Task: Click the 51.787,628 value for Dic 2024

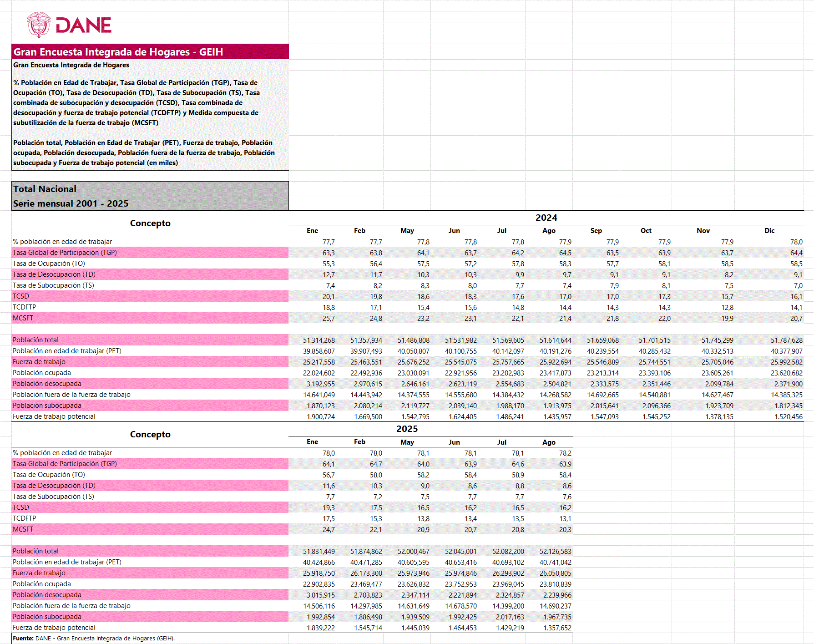Action: click(786, 340)
